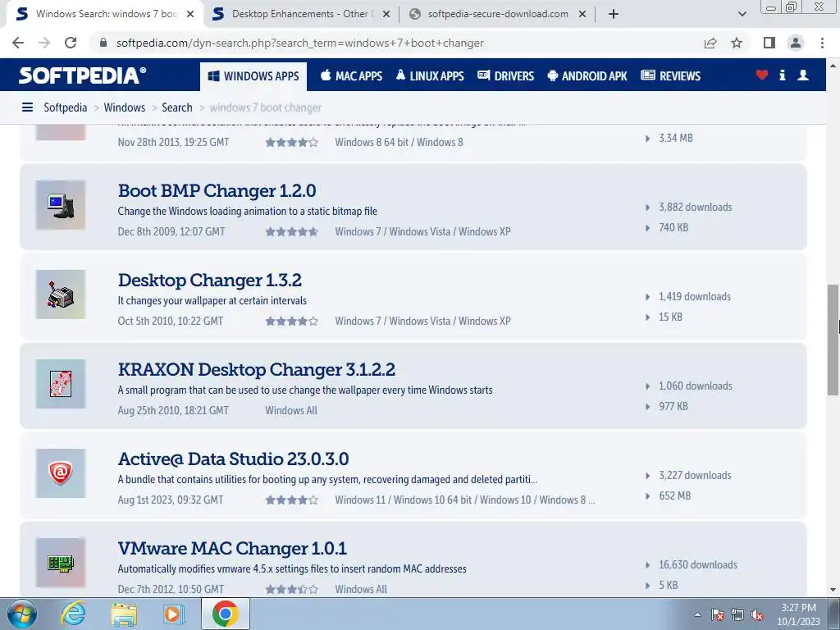
Task: Switch to the softpedia-secure-download.com tab
Action: point(498,14)
